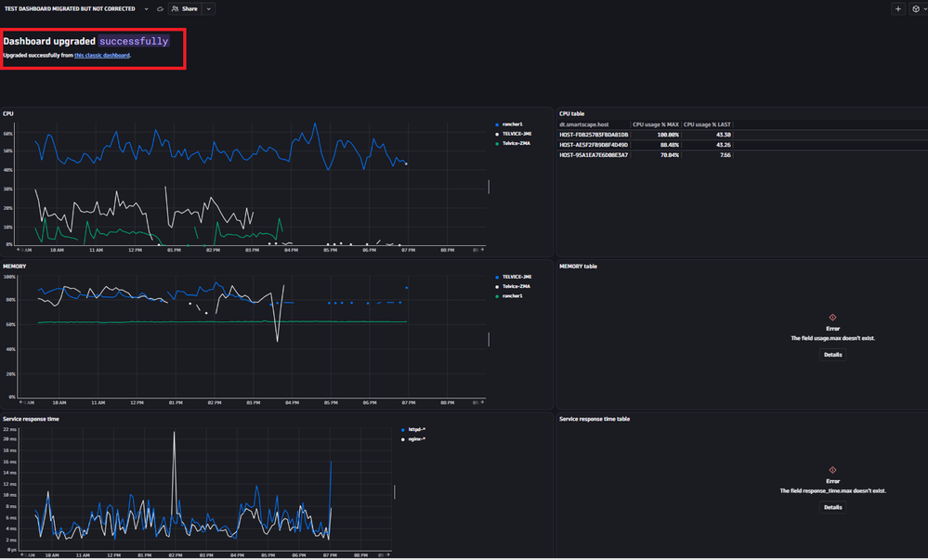Click 'The field usage.max doesn't exist' message

pos(832,339)
